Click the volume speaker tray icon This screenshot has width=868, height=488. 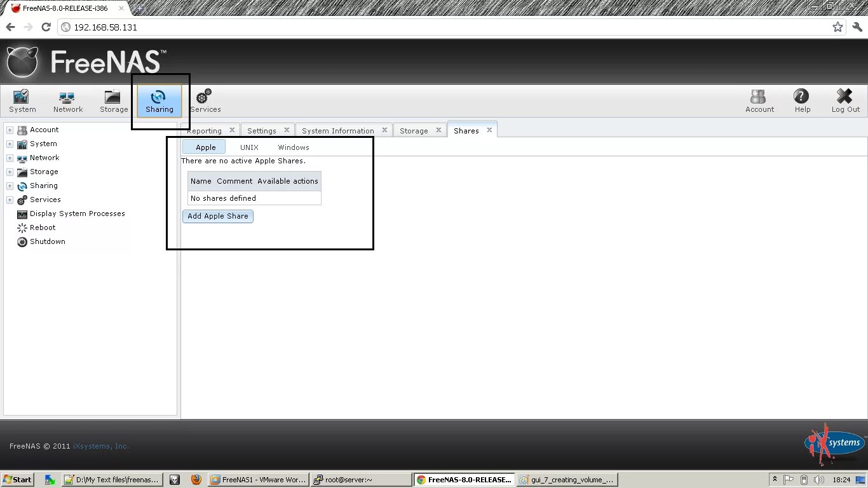click(819, 480)
